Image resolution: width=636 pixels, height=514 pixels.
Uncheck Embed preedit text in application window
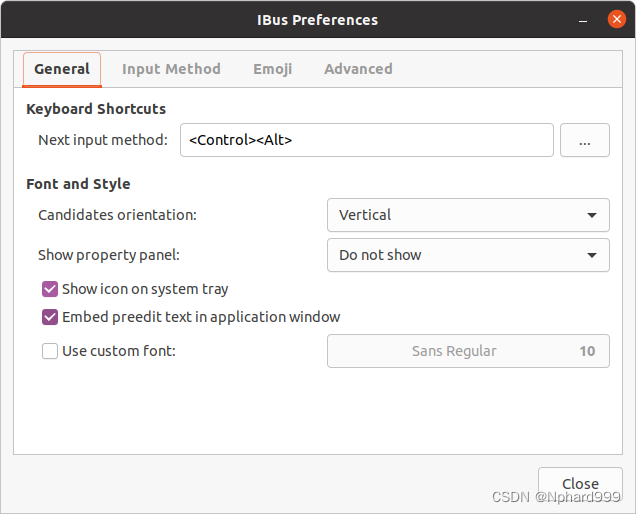pyautogui.click(x=50, y=317)
